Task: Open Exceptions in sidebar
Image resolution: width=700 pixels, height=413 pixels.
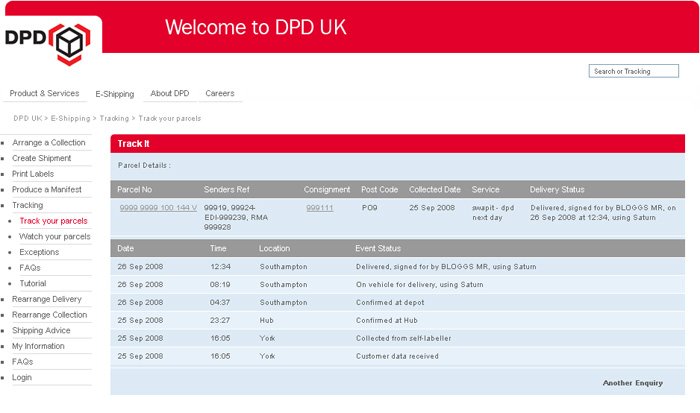Action: click(x=39, y=252)
